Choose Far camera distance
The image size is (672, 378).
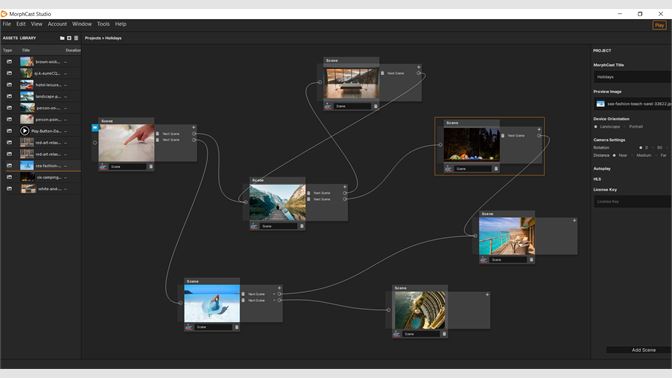tap(657, 156)
